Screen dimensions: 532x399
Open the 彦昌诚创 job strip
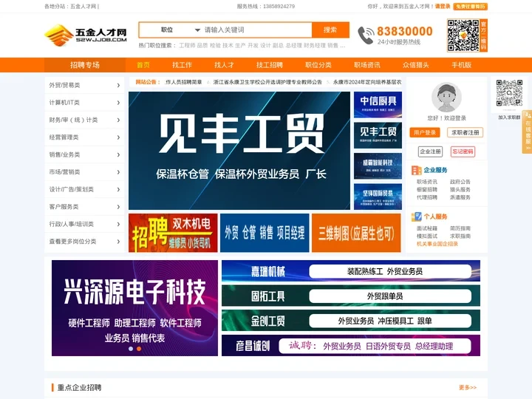351,345
